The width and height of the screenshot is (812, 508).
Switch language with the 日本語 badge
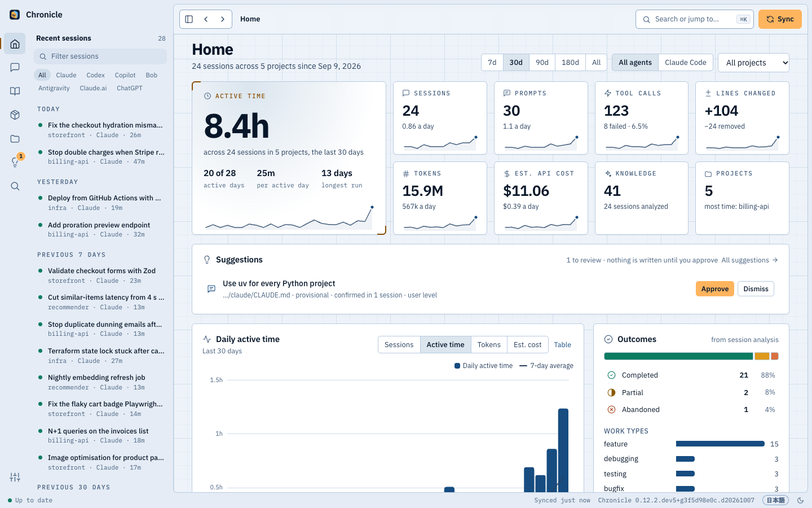click(x=775, y=500)
